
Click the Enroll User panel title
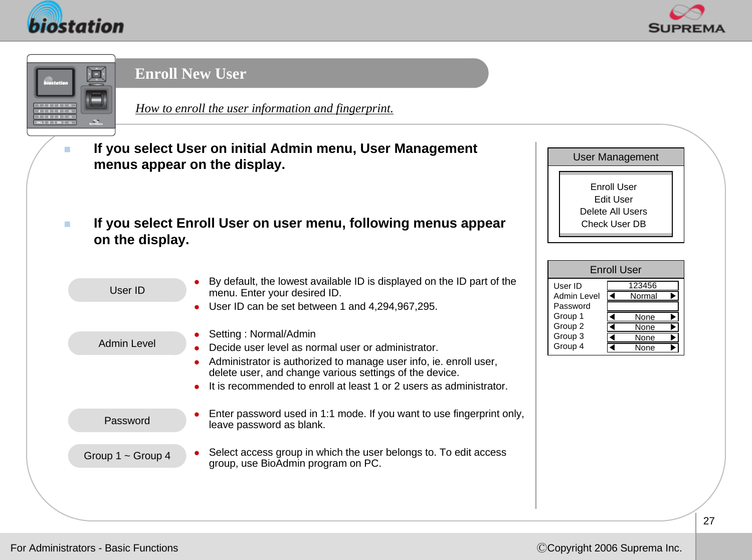(616, 270)
